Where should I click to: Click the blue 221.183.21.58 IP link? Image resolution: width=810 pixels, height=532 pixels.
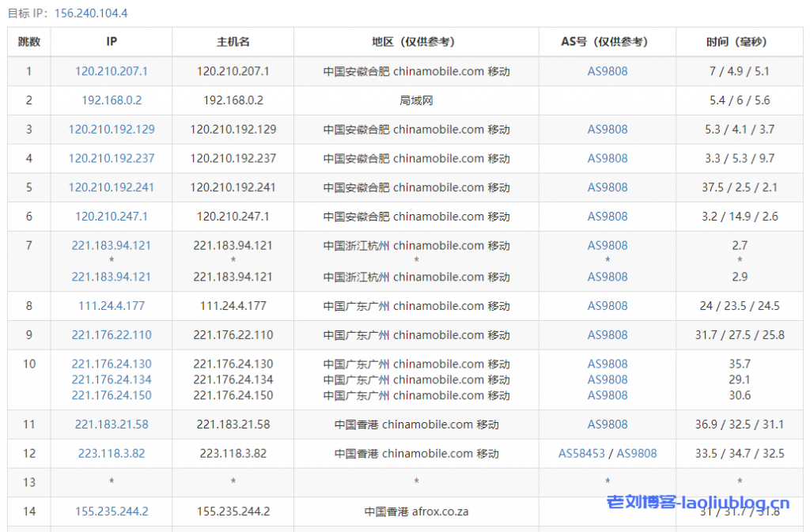tap(112, 424)
